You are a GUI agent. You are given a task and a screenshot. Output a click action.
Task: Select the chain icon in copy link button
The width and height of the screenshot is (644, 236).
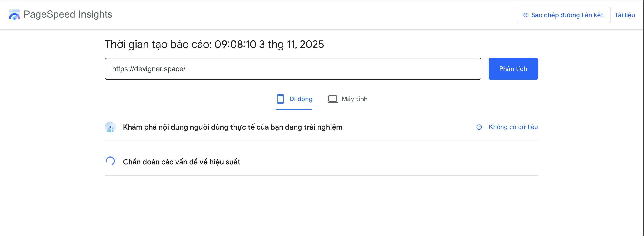526,15
